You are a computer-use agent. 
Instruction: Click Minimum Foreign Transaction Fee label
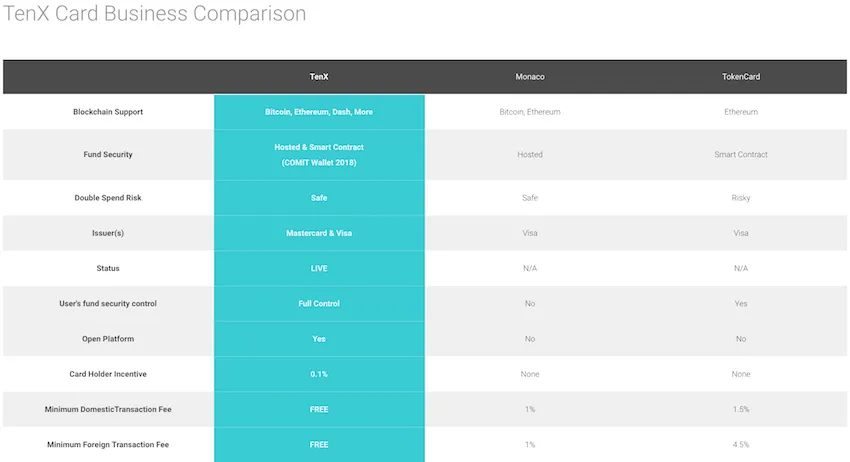coord(108,445)
